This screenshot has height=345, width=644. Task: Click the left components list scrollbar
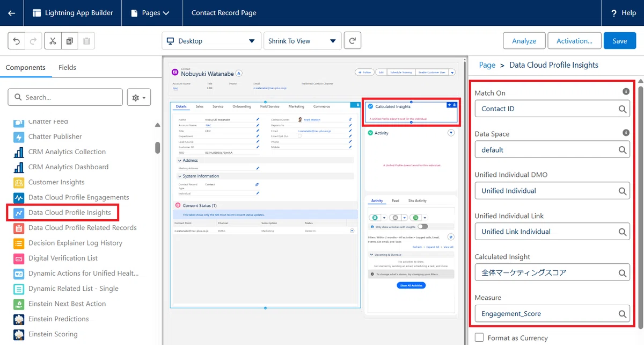coord(157,147)
